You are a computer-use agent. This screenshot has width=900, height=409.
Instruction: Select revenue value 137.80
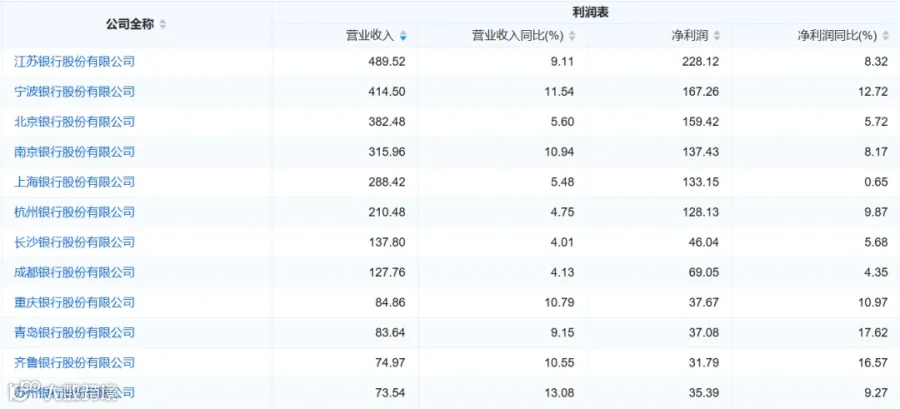[x=387, y=242]
